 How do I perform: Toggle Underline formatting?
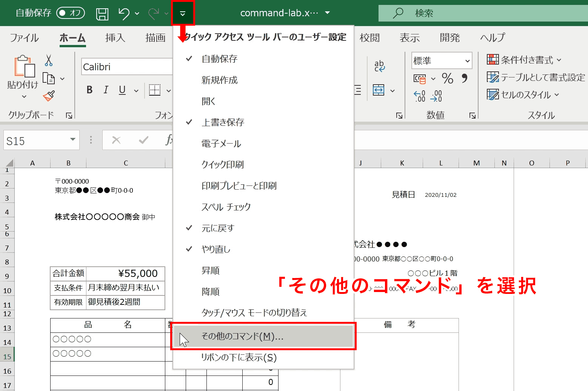coord(122,90)
